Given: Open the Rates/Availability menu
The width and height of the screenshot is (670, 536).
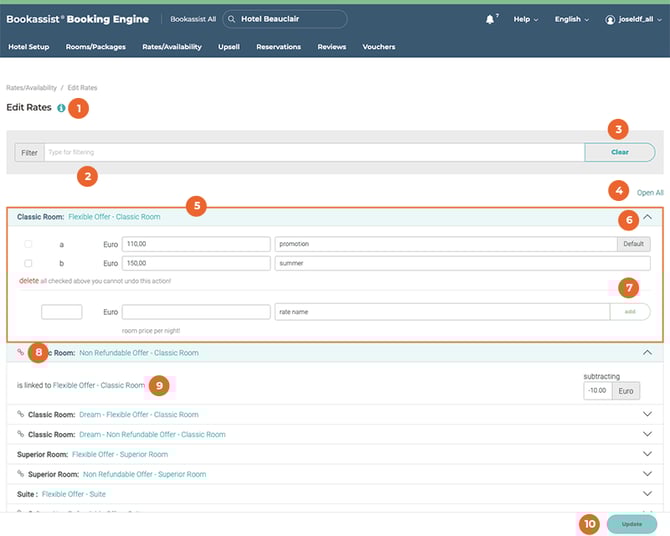Looking at the screenshot, I should click(x=171, y=47).
